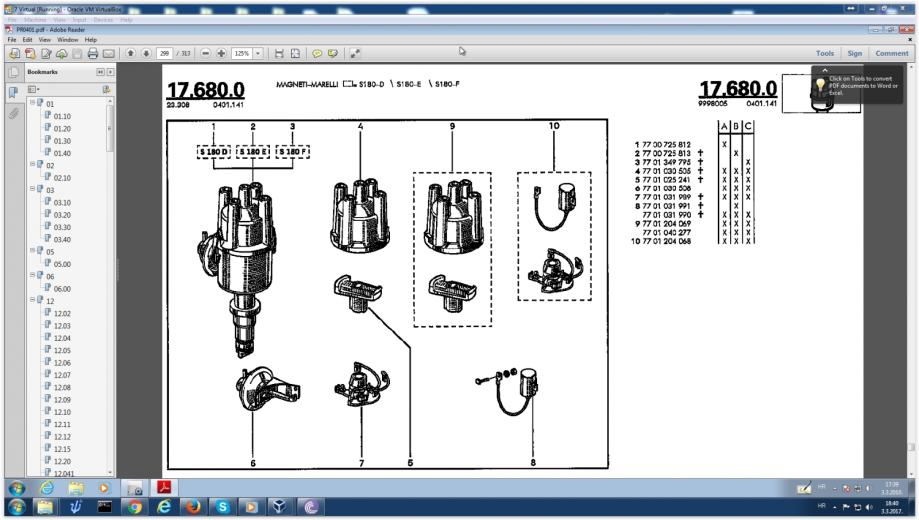Image resolution: width=919 pixels, height=520 pixels.
Task: Go to next page with down arrow
Action: coord(147,53)
